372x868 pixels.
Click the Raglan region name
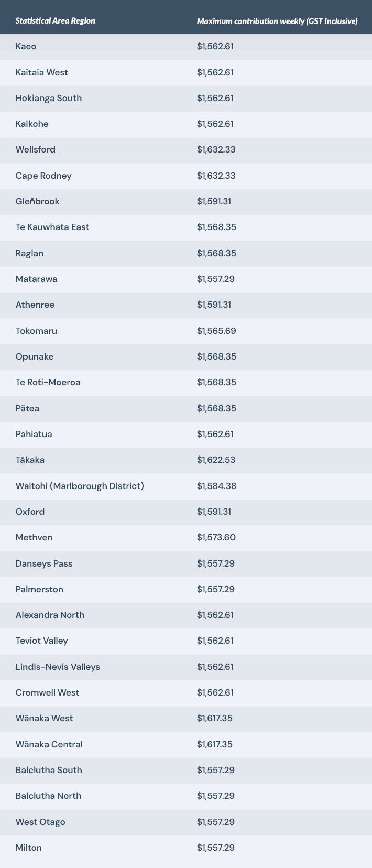[30, 253]
